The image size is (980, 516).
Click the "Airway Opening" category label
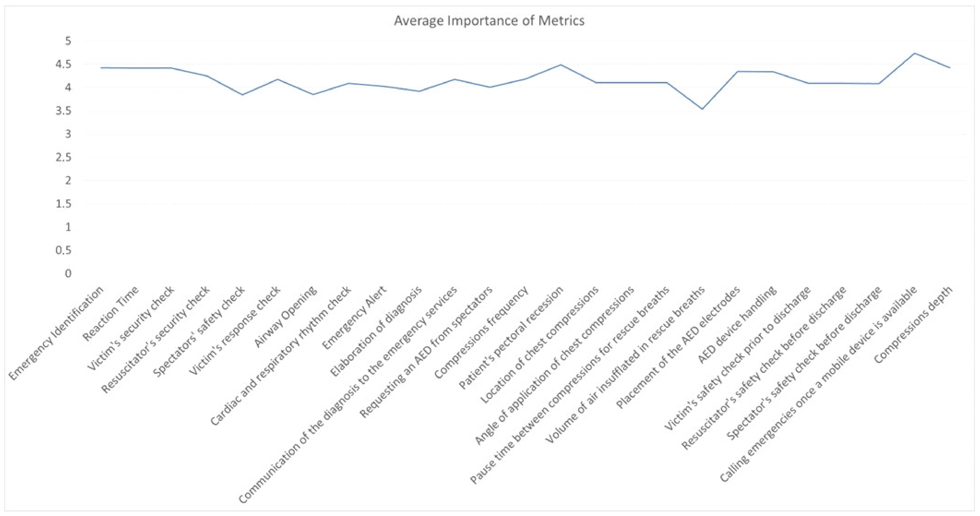pyautogui.click(x=285, y=317)
